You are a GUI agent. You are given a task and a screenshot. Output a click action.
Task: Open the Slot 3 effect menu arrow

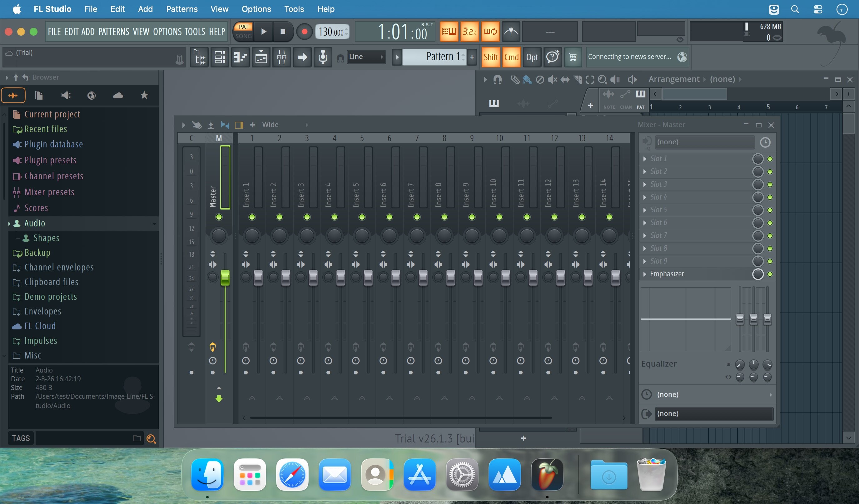pos(644,185)
